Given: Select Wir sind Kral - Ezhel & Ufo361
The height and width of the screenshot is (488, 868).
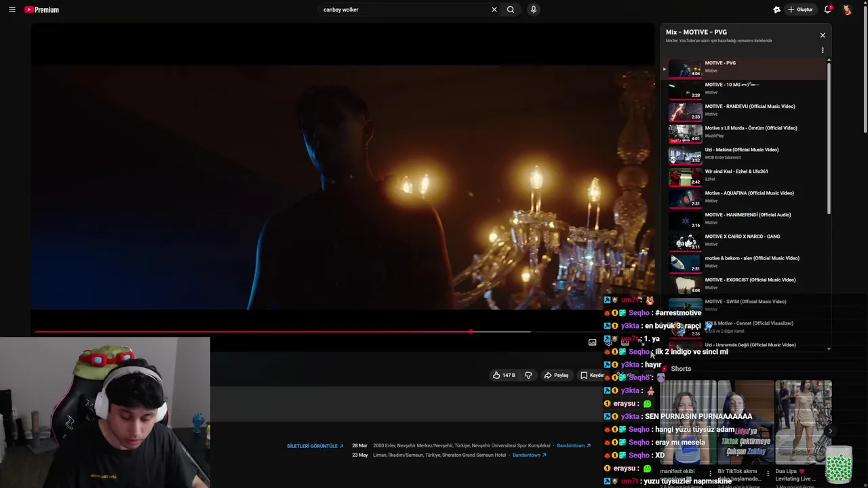Looking at the screenshot, I should tap(744, 176).
